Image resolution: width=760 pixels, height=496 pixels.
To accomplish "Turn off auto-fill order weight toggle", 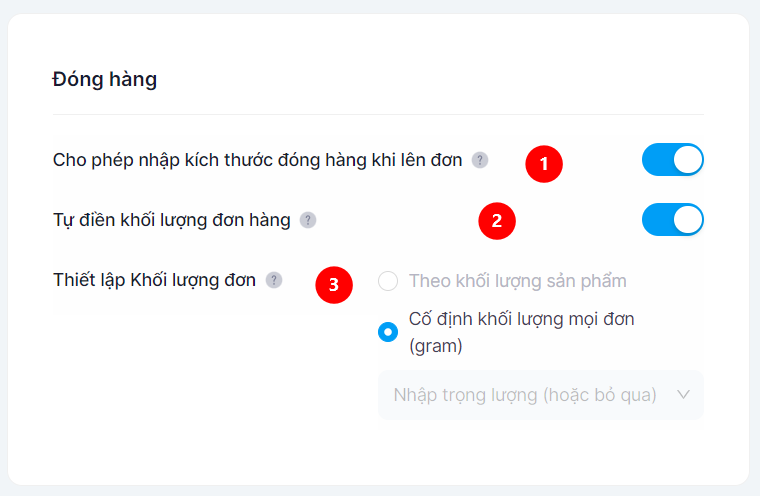I will click(672, 220).
